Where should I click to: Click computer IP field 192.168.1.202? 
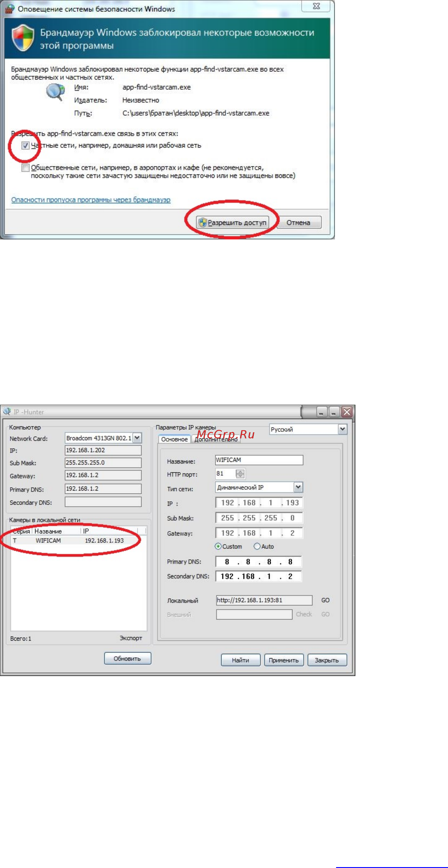point(103,450)
